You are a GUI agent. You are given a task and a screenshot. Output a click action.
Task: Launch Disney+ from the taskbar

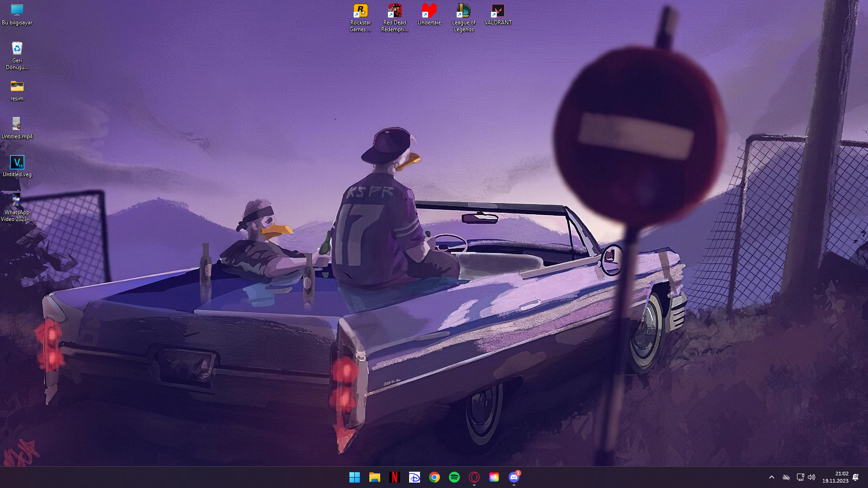414,477
